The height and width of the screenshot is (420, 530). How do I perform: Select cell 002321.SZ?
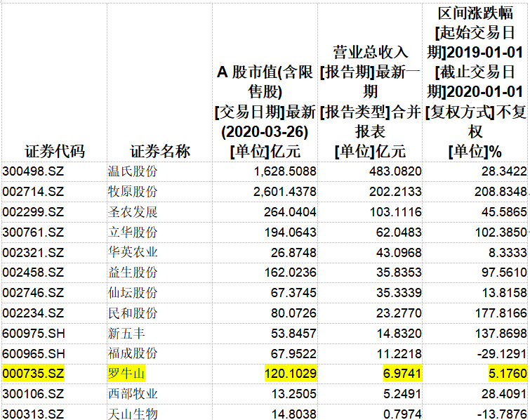tap(55, 252)
